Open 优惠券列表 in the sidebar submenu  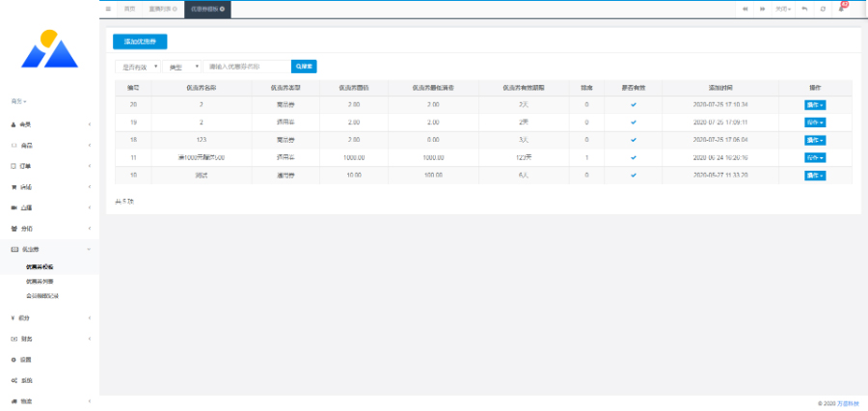pos(41,281)
